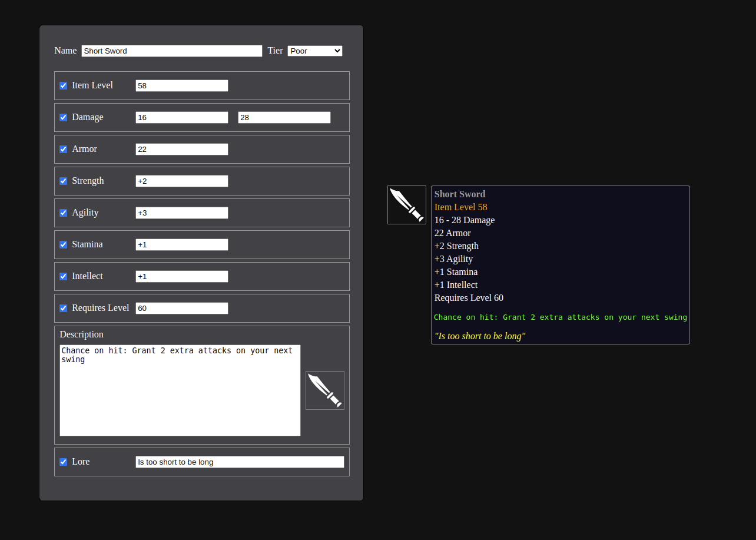
Task: Click inside the Description text area
Action: click(x=180, y=390)
